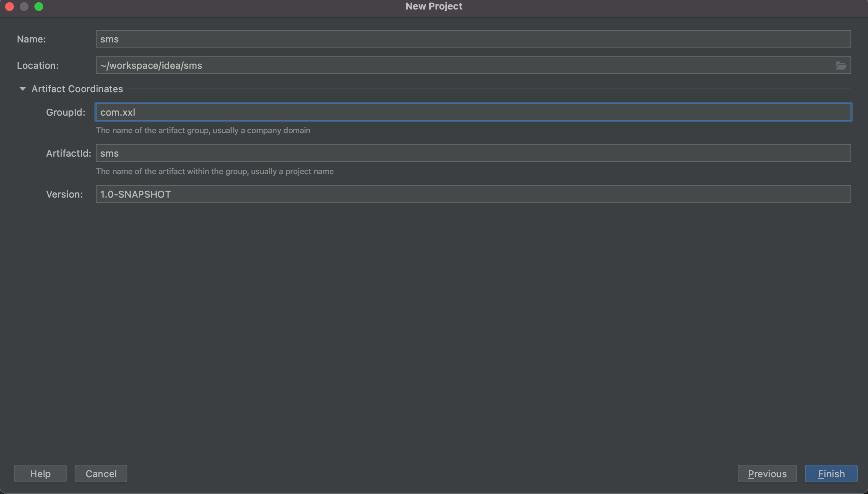868x494 pixels.
Task: Click into the Name text field
Action: point(473,39)
